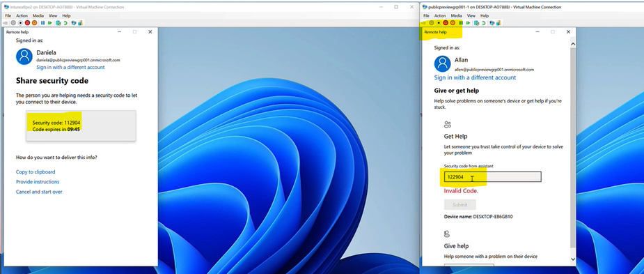644x274 pixels.
Task: Open Help menu in intuneatlpe2 window
Action: (66, 15)
